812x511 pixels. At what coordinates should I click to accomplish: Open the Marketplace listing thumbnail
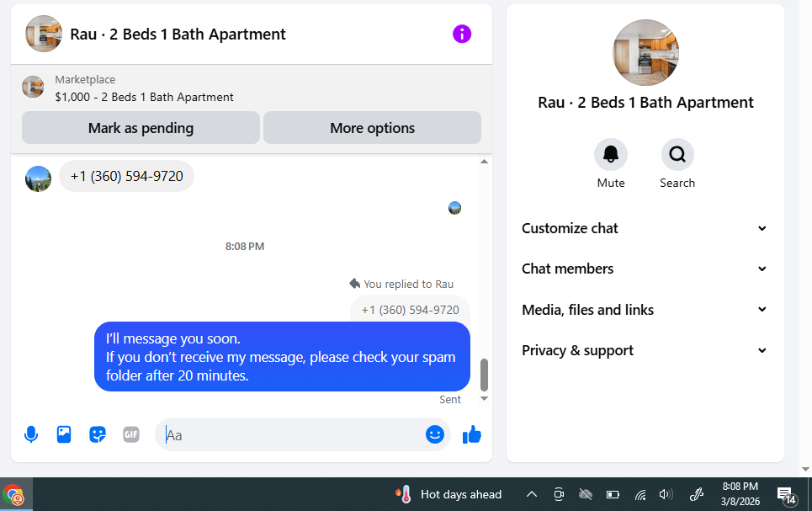(x=33, y=87)
